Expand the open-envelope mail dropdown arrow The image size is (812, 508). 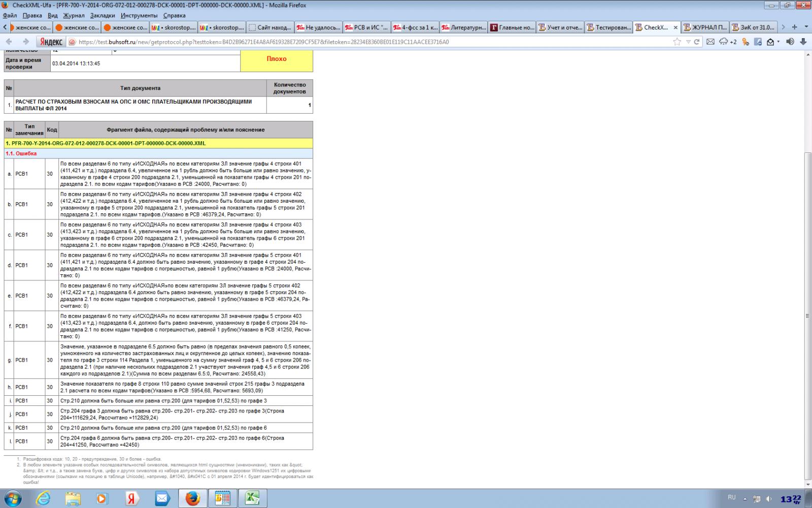tap(779, 42)
